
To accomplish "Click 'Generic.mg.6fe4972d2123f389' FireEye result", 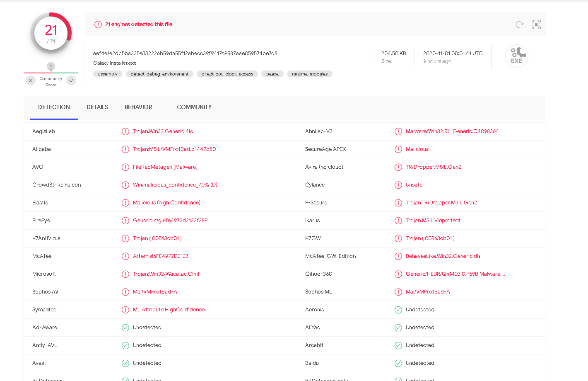I will [170, 221].
